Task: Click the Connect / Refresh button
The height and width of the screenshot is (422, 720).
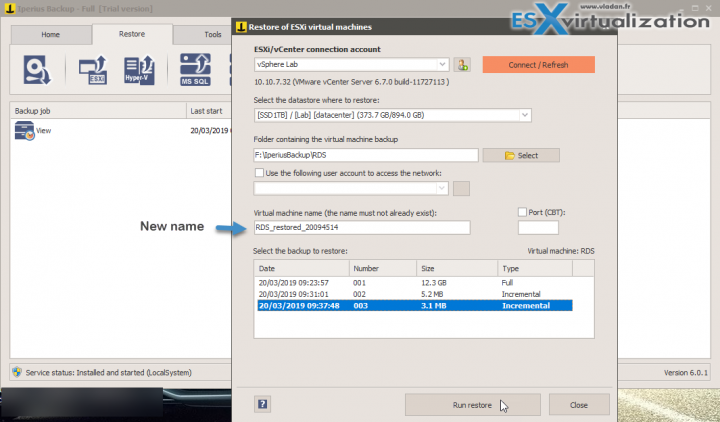Action: [x=539, y=65]
